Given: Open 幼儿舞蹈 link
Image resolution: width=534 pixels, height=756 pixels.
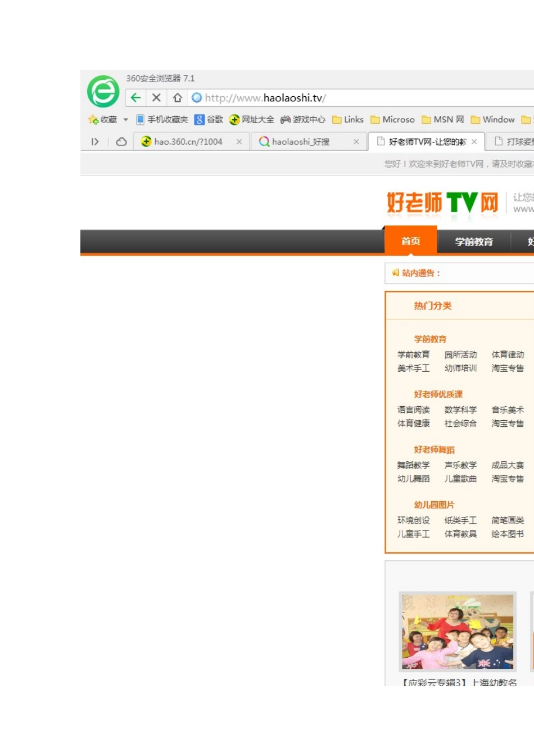Looking at the screenshot, I should pyautogui.click(x=413, y=479).
